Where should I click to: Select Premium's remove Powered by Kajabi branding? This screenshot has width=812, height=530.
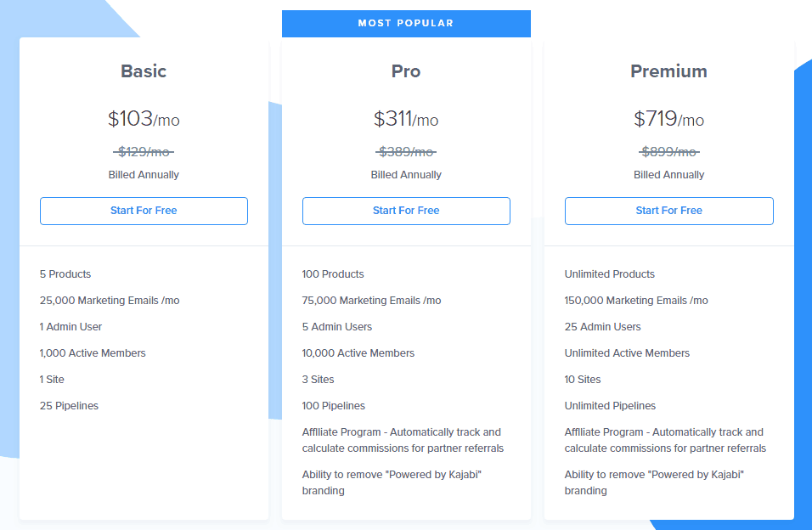click(x=654, y=482)
